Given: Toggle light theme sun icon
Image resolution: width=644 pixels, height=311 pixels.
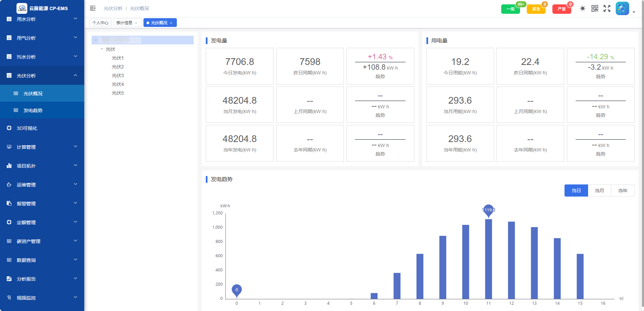Looking at the screenshot, I should (x=582, y=8).
